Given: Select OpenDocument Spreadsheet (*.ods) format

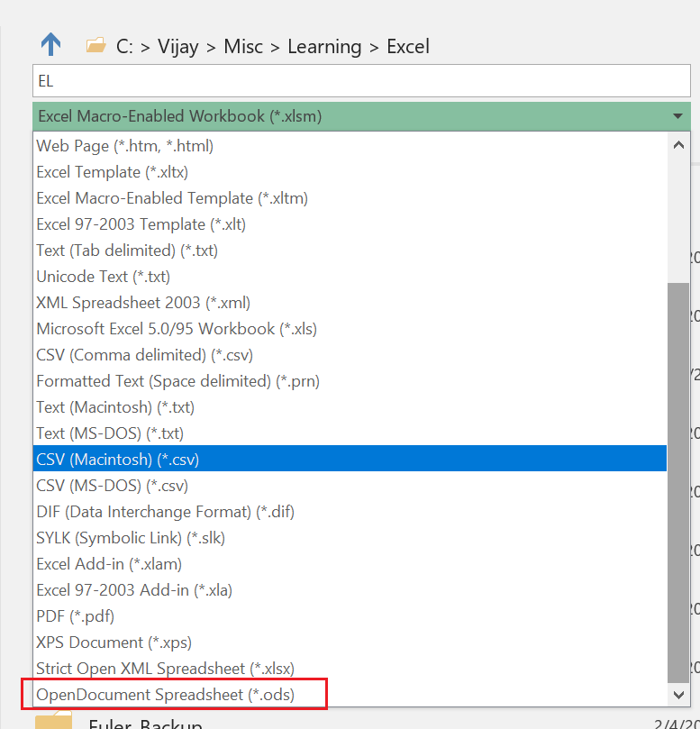Looking at the screenshot, I should point(350,695).
